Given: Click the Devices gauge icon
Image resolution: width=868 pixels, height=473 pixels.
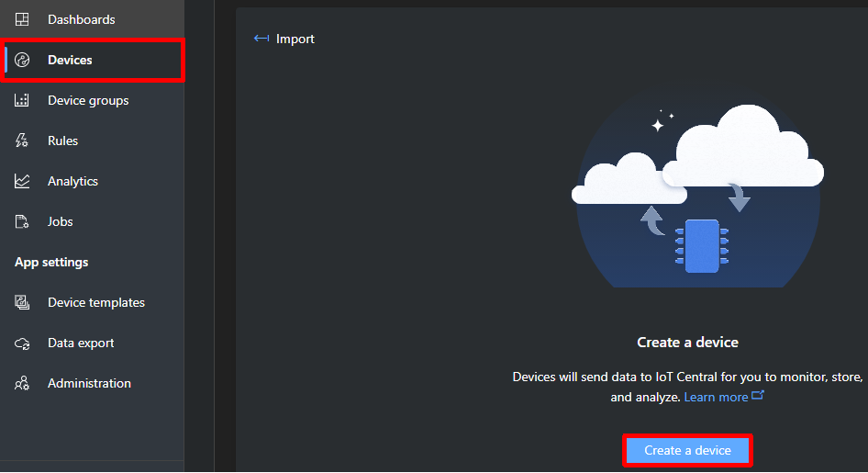Looking at the screenshot, I should pyautogui.click(x=22, y=60).
